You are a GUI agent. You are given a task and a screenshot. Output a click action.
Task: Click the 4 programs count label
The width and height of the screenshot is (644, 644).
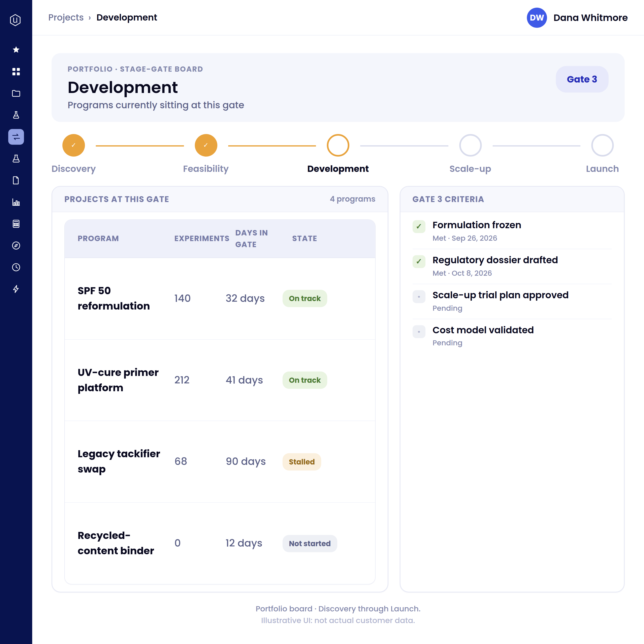click(352, 199)
